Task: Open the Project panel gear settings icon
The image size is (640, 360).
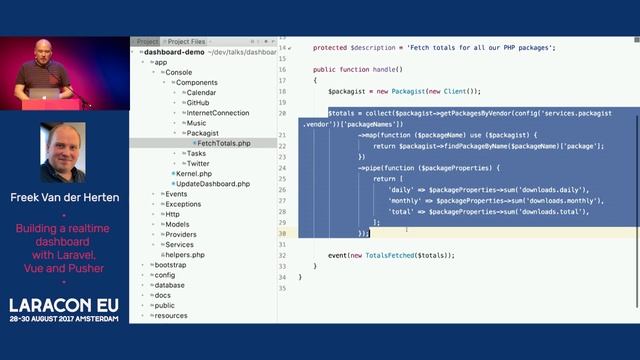Action: pos(266,42)
